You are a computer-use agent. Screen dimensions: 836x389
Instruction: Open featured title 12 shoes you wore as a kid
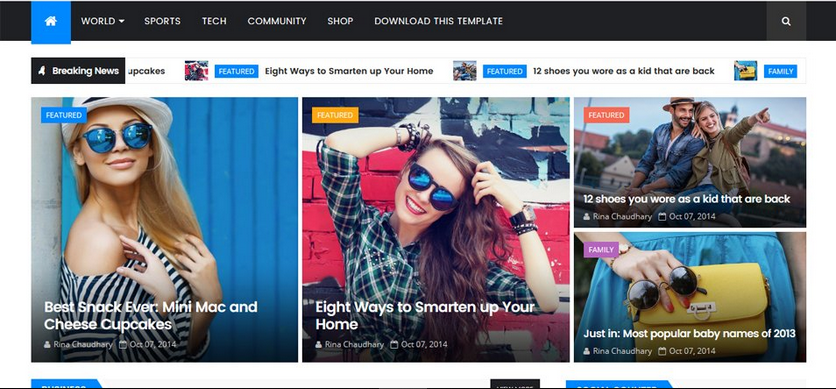686,199
